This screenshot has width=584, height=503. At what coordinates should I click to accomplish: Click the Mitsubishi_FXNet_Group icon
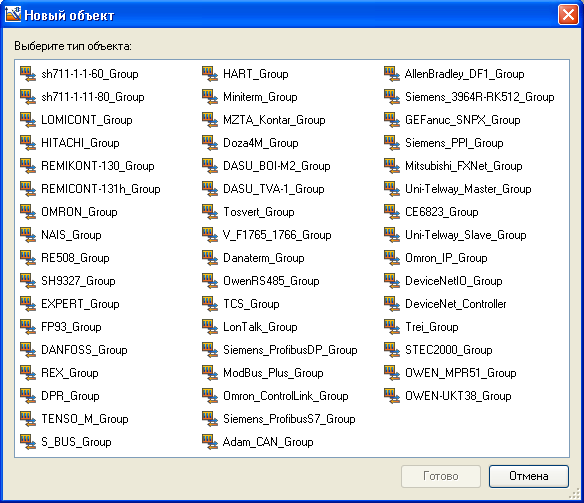392,166
